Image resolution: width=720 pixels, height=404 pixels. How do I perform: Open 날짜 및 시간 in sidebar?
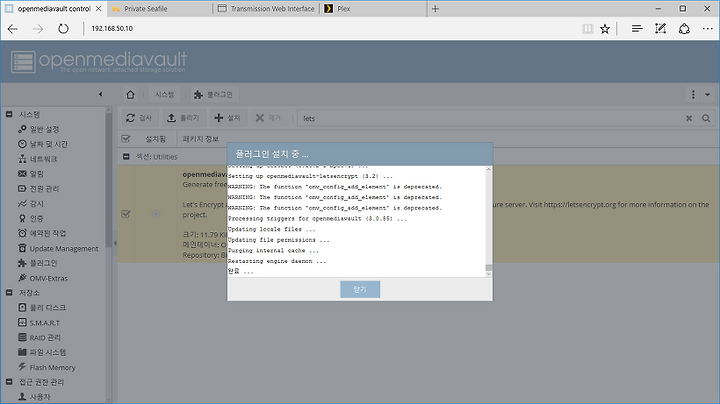(x=43, y=144)
